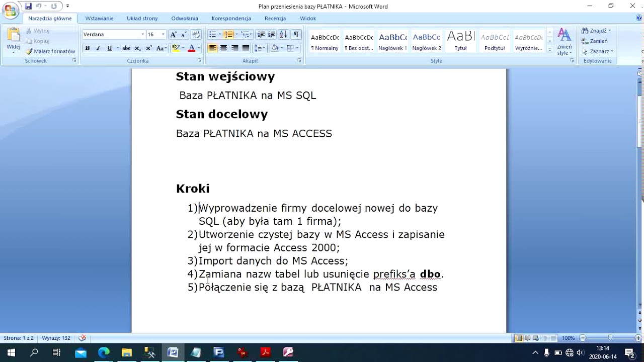This screenshot has width=644, height=362.
Task: Open the font color dropdown arrow
Action: [x=199, y=48]
